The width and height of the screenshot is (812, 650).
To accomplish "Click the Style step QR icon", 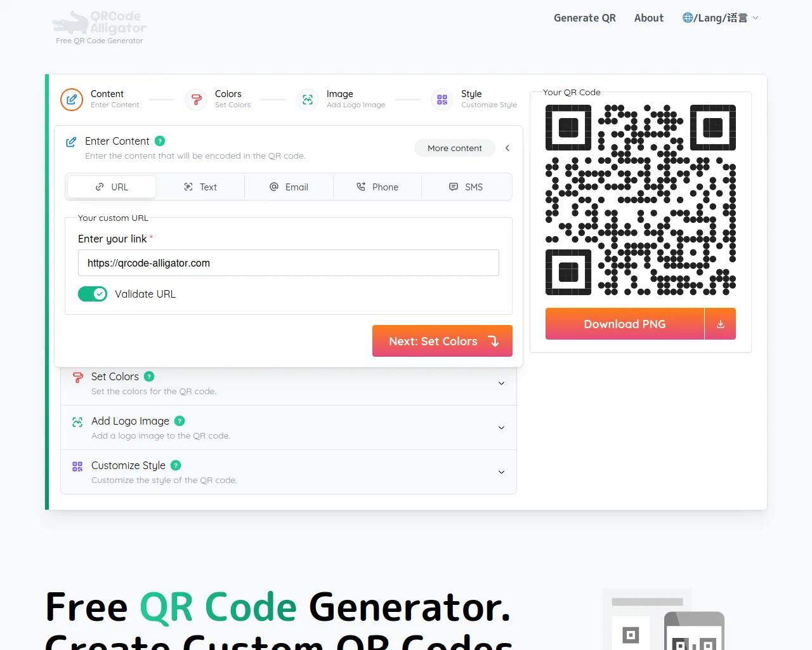I will pos(442,100).
